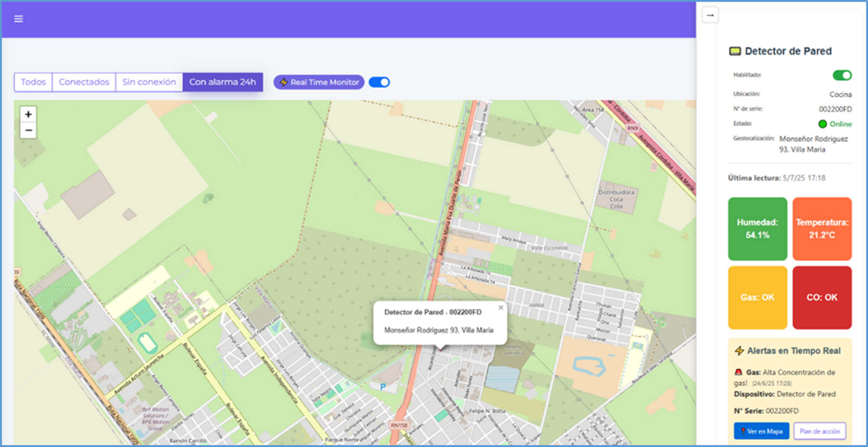
Task: Select the Conectados filter tab
Action: 84,82
